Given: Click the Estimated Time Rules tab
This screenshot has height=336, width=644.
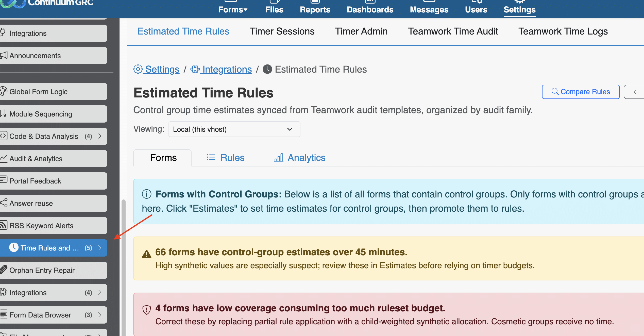Looking at the screenshot, I should point(183,31).
